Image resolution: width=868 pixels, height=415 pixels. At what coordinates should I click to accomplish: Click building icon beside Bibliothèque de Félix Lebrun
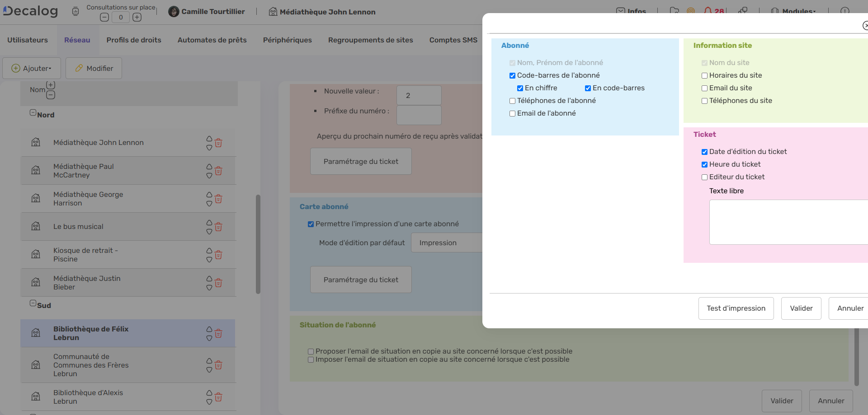pyautogui.click(x=36, y=333)
